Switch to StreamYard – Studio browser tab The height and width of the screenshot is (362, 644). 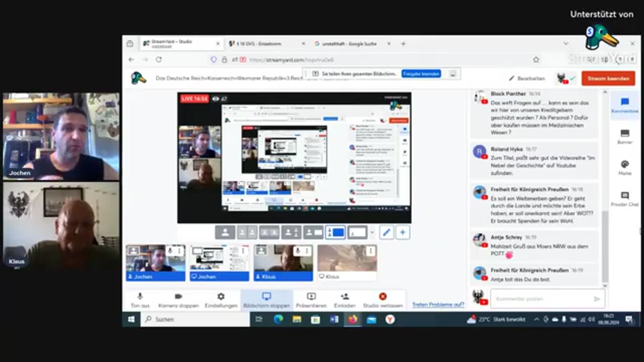[x=180, y=44]
